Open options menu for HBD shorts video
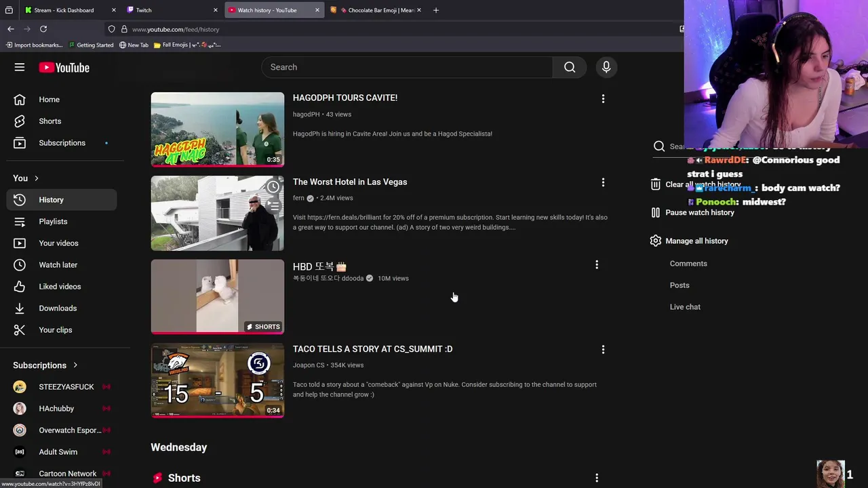Viewport: 868px width, 488px height. 597,265
